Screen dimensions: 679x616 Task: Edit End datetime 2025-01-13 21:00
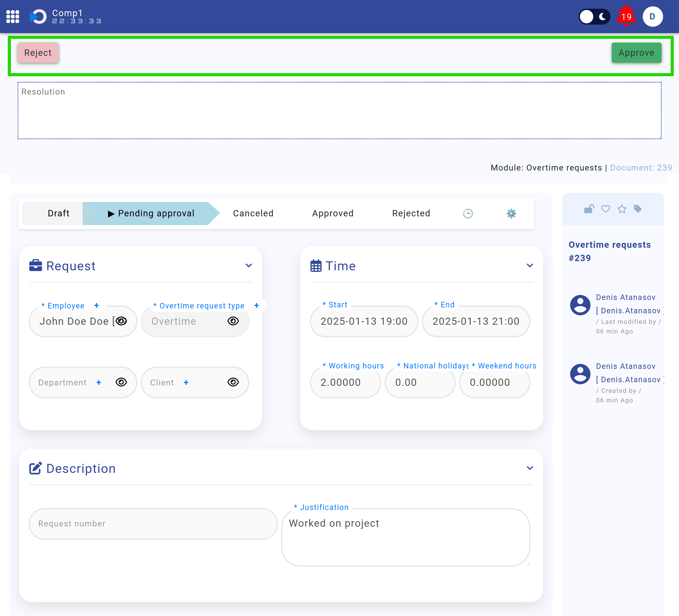[x=476, y=321]
